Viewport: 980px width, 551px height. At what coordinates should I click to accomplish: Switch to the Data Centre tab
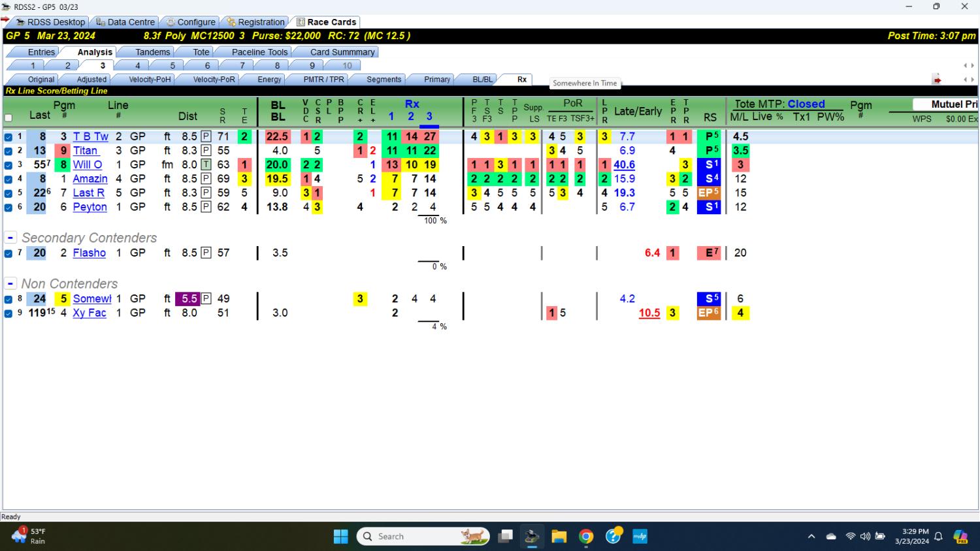(125, 22)
